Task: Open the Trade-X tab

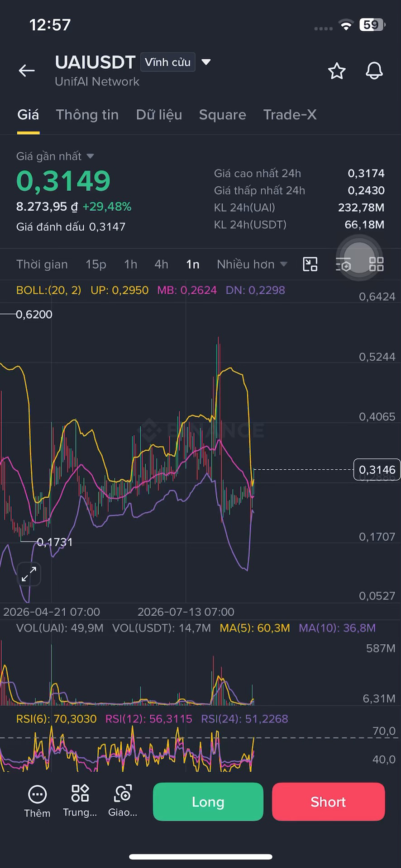Action: [x=290, y=115]
